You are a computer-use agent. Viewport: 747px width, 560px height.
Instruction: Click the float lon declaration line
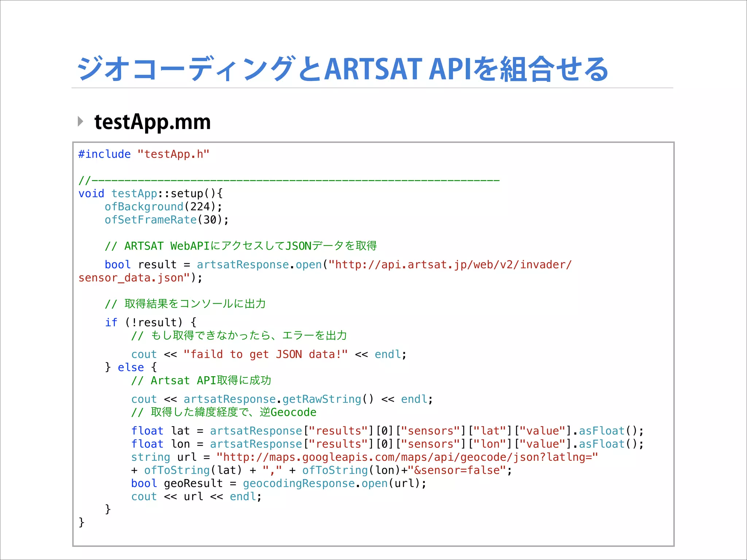pyautogui.click(x=387, y=444)
